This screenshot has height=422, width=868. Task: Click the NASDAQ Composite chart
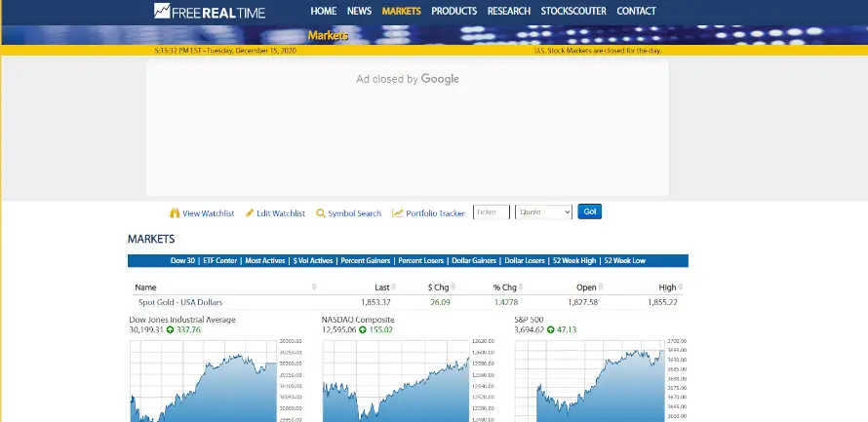click(395, 381)
